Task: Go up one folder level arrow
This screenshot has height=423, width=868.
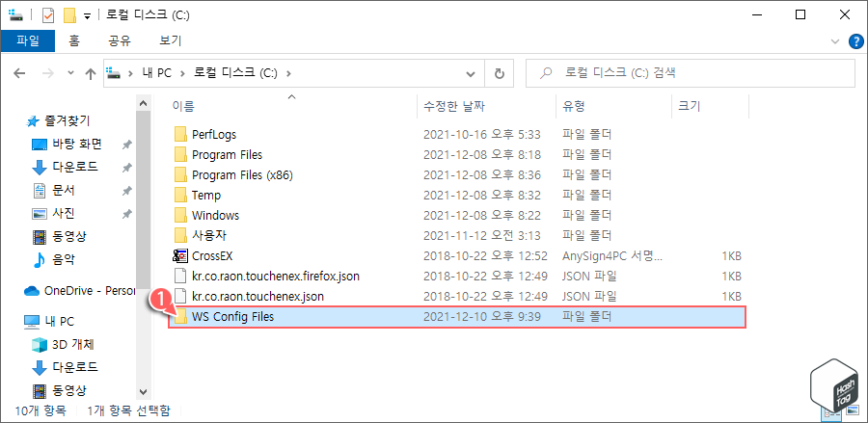Action: [90, 73]
